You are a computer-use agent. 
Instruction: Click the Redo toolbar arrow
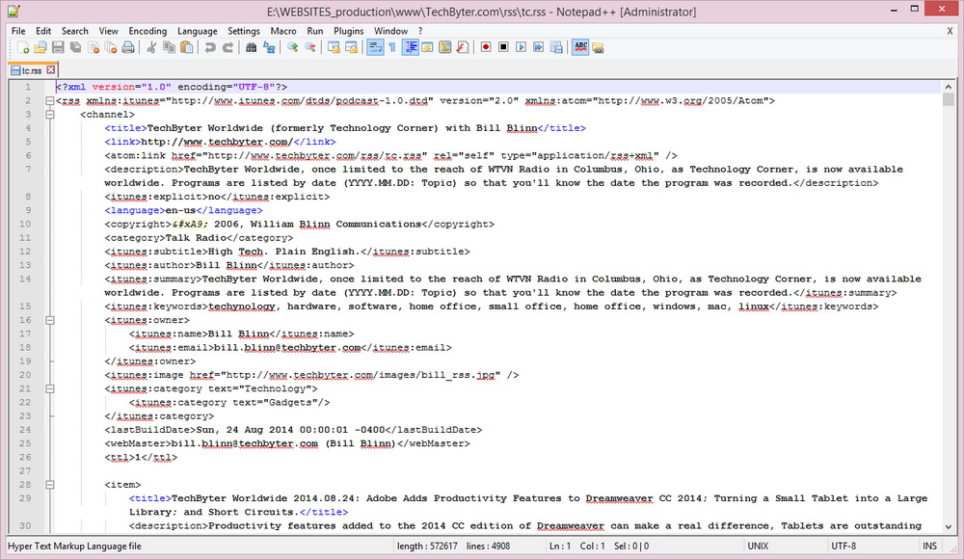click(x=228, y=47)
